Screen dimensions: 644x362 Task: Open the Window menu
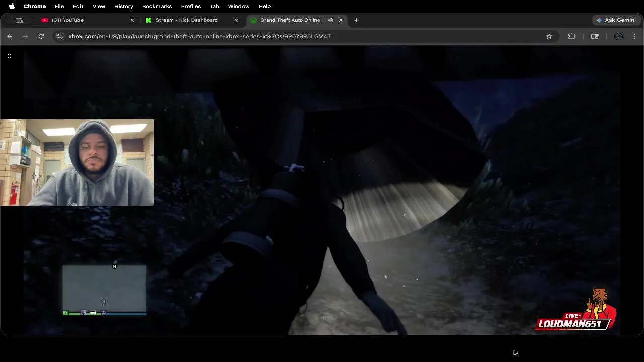point(239,6)
